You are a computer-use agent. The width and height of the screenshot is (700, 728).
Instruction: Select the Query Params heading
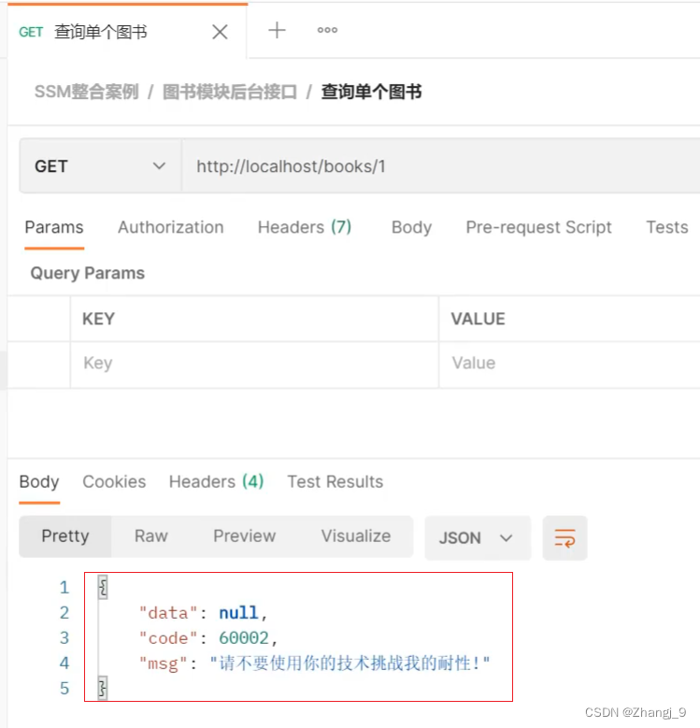coord(88,273)
